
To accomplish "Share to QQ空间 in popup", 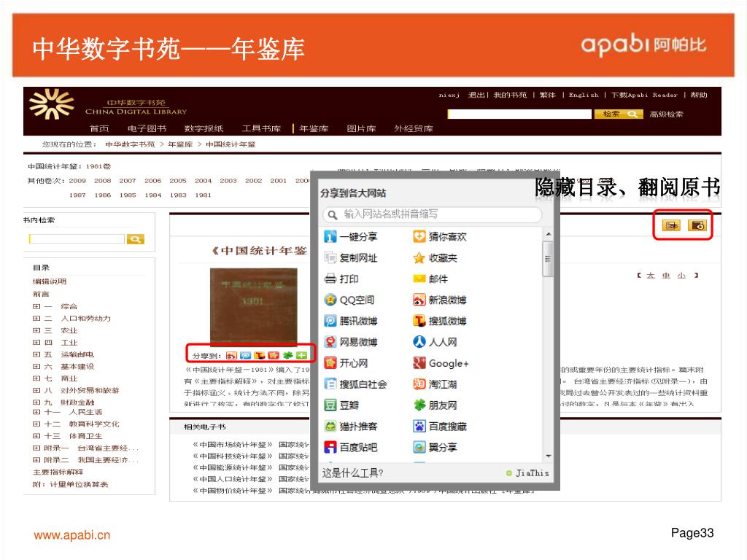I will tap(349, 300).
